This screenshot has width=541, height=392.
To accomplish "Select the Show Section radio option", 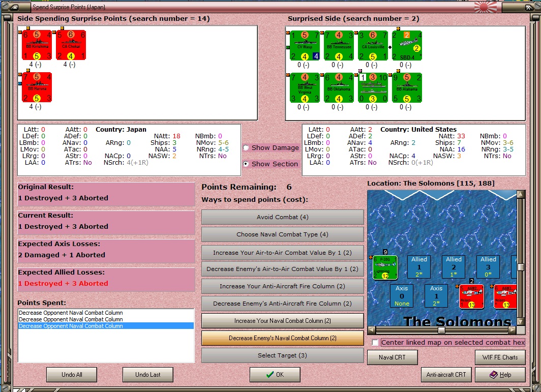I will point(246,164).
